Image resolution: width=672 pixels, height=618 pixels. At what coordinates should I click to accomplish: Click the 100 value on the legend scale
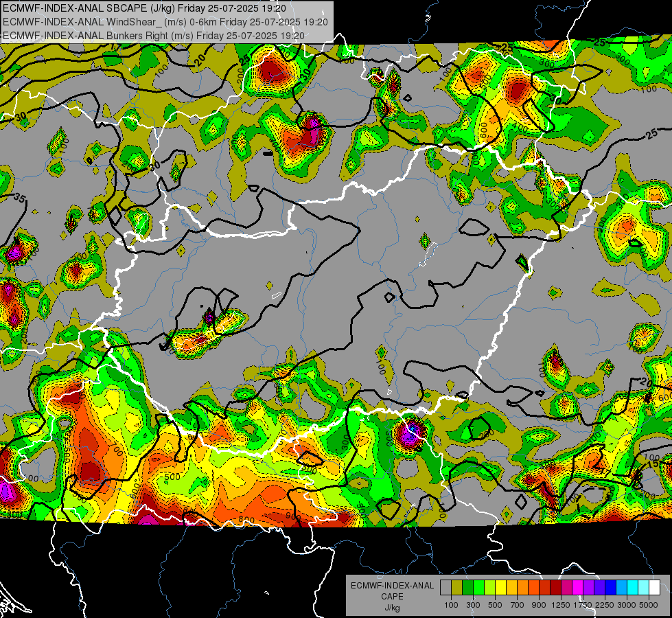coord(451,605)
